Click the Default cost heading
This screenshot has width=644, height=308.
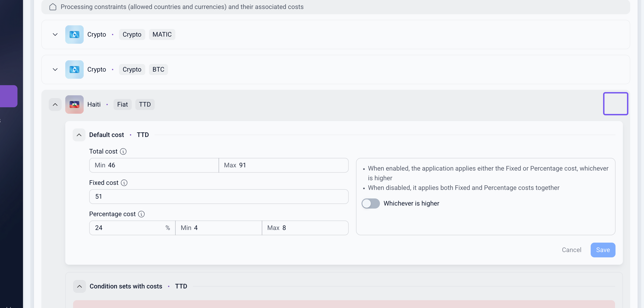(106, 135)
